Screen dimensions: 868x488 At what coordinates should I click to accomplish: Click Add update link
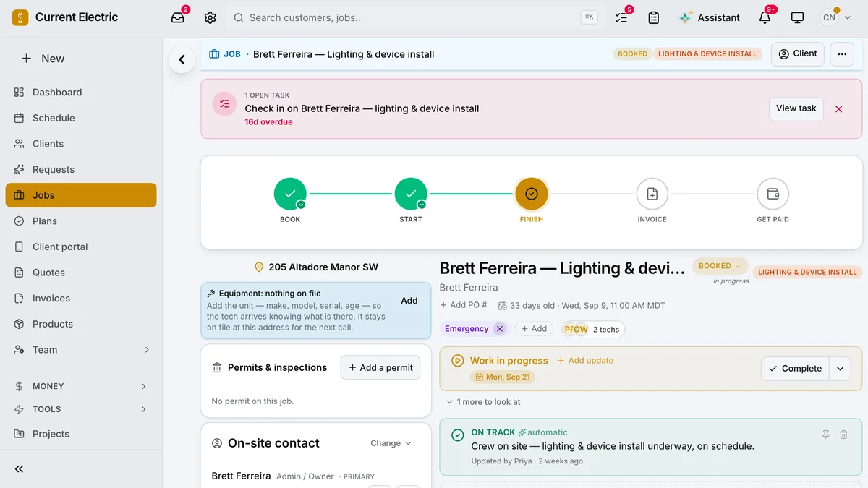point(585,361)
